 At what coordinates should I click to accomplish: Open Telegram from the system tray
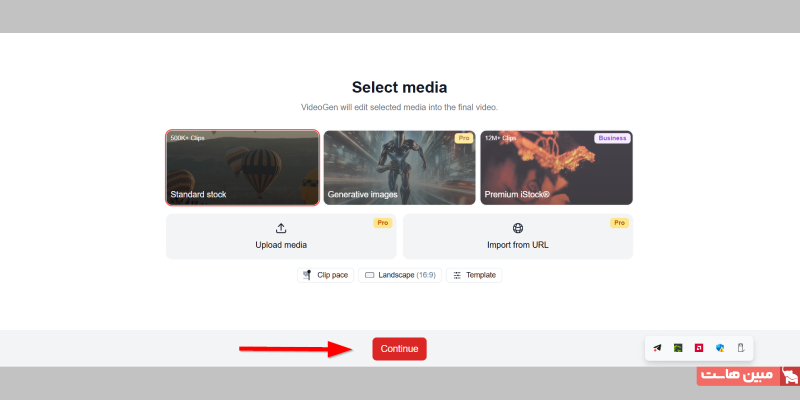(657, 348)
